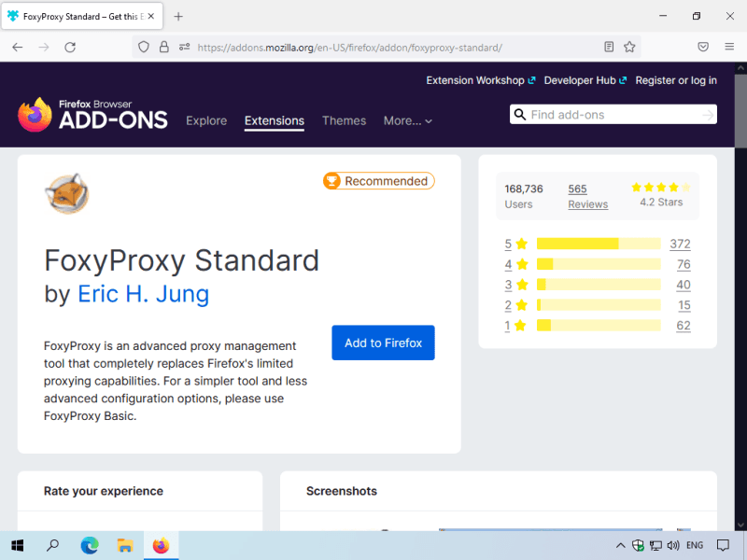Toggle reader view in the address bar
This screenshot has width=747, height=560.
click(x=609, y=47)
